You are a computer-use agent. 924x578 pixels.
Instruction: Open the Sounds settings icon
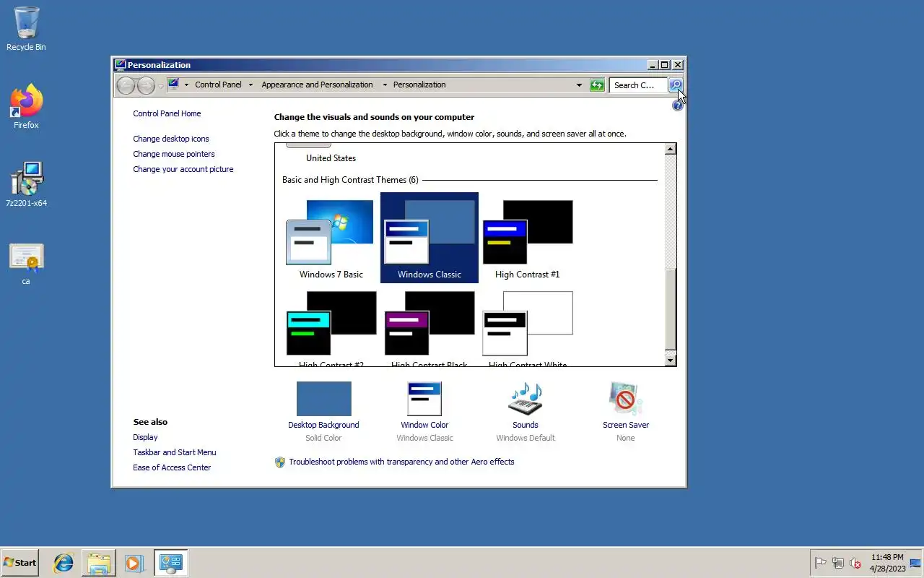click(526, 399)
